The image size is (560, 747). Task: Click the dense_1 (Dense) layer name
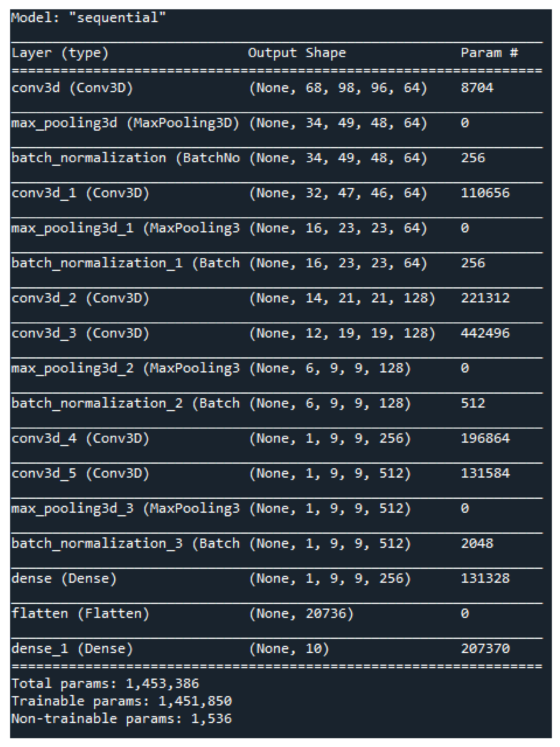coord(72,649)
